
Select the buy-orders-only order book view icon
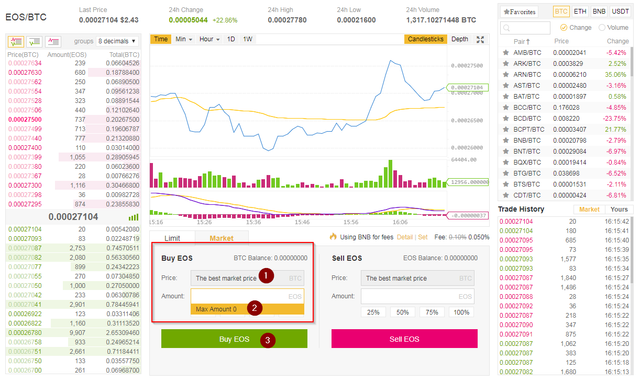click(35, 41)
